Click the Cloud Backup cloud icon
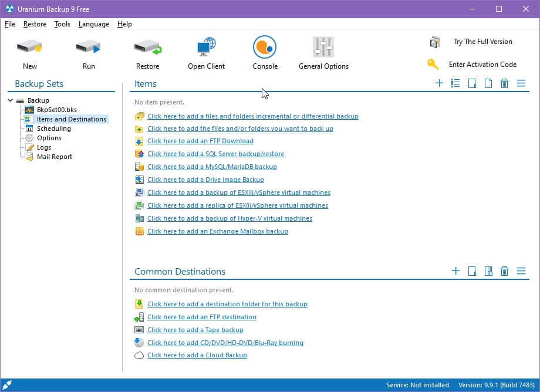 click(x=139, y=355)
